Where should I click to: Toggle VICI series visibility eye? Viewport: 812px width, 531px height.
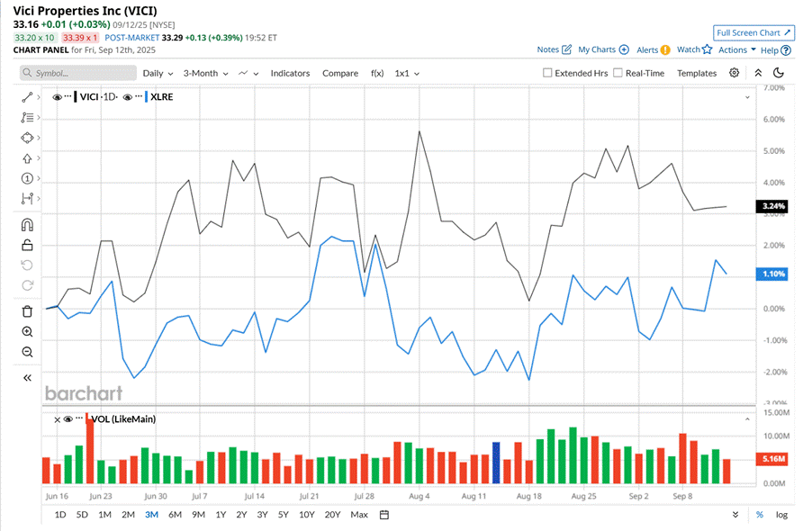point(57,97)
